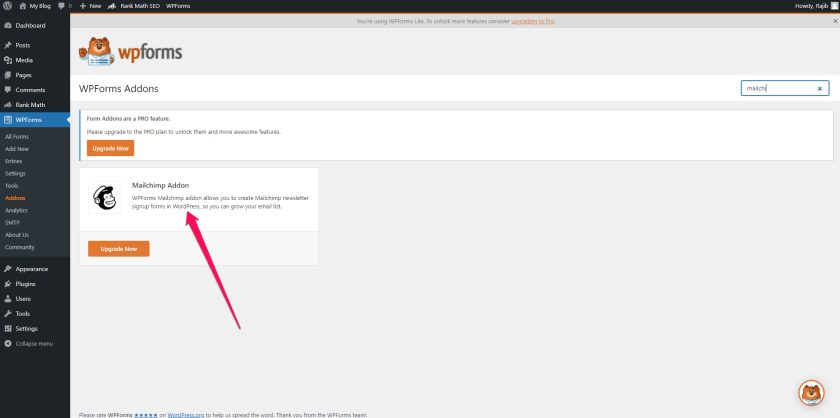Open the WPForms bear help bubble
Screen dimensions: 840x418
[811, 393]
